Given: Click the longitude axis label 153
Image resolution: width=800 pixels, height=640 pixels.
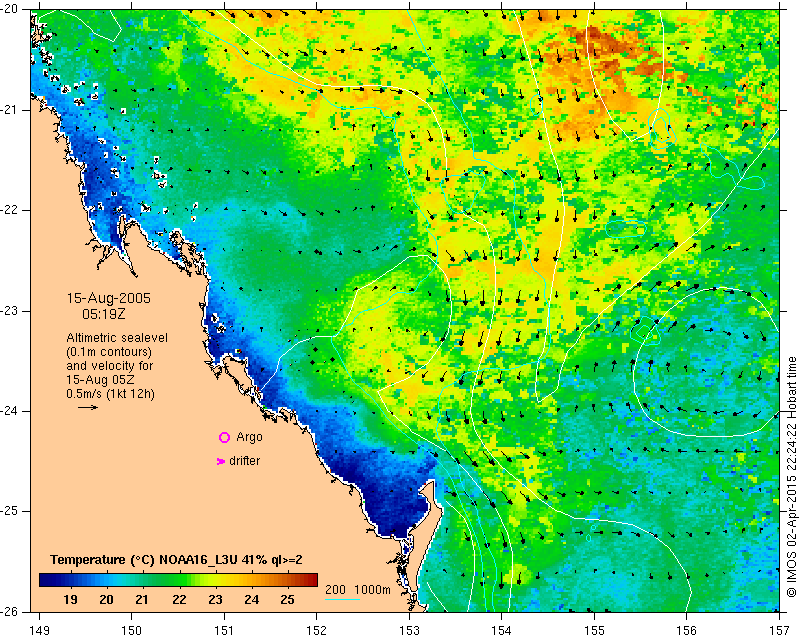Looking at the screenshot, I should tap(410, 631).
